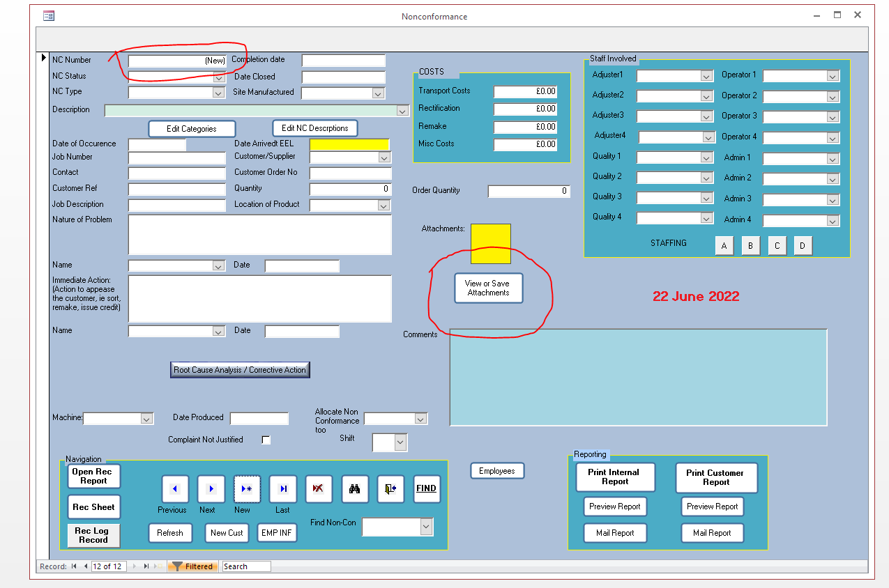Open Root Cause Analysis / Corrective Action
This screenshot has height=588, width=889.
240,370
